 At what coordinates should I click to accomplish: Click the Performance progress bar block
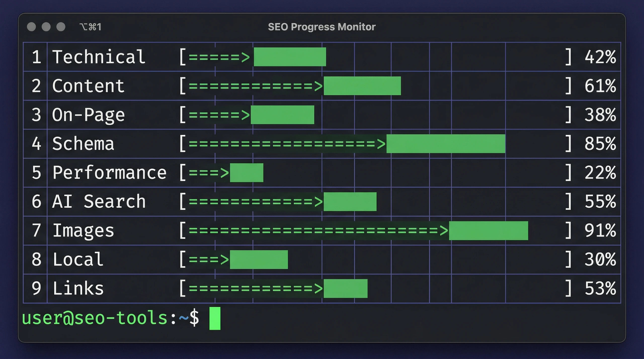[x=247, y=173]
